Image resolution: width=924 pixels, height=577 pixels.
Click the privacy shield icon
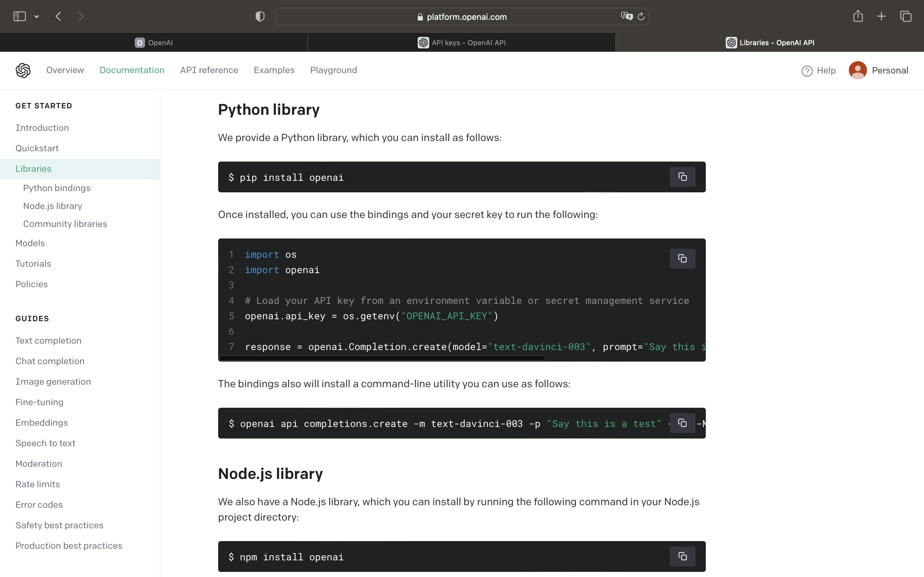tap(260, 16)
